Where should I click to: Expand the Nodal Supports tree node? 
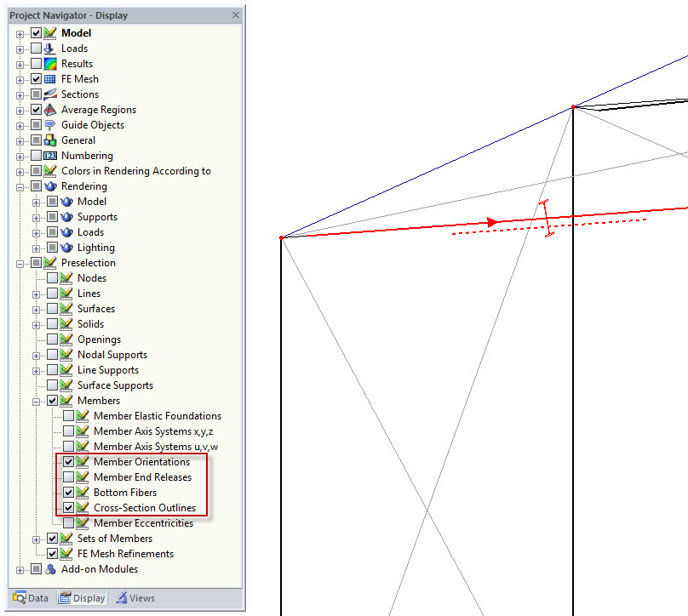point(36,356)
